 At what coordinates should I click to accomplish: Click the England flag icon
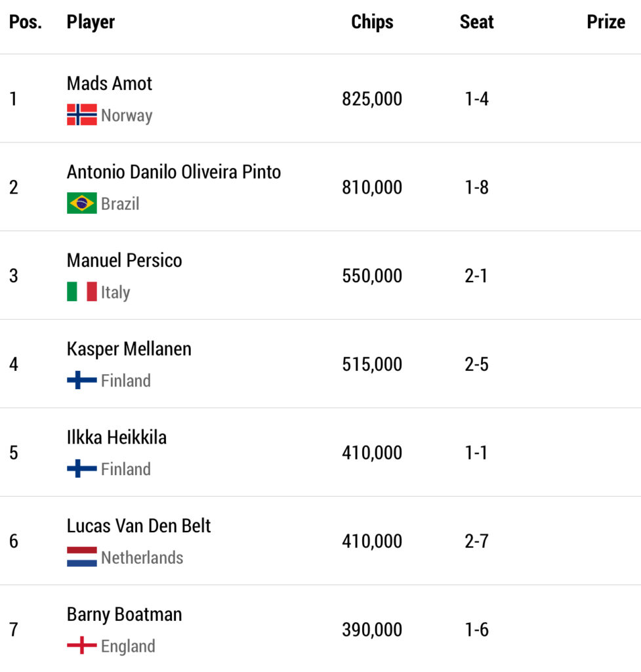click(x=81, y=646)
